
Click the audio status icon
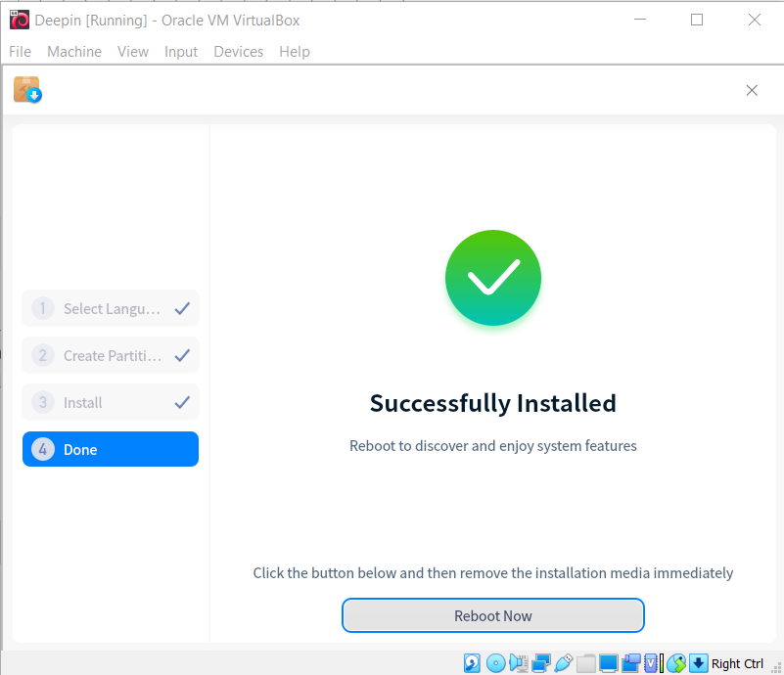tap(518, 663)
